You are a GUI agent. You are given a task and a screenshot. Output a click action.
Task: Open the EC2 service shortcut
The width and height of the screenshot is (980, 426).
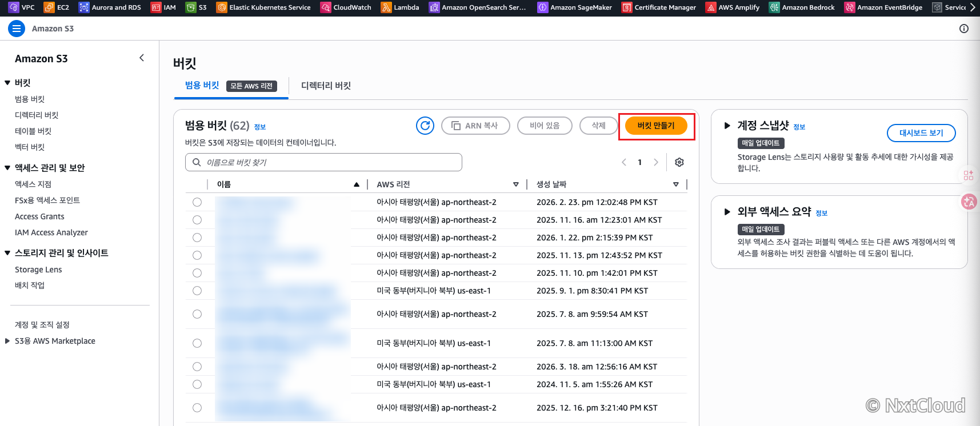57,7
